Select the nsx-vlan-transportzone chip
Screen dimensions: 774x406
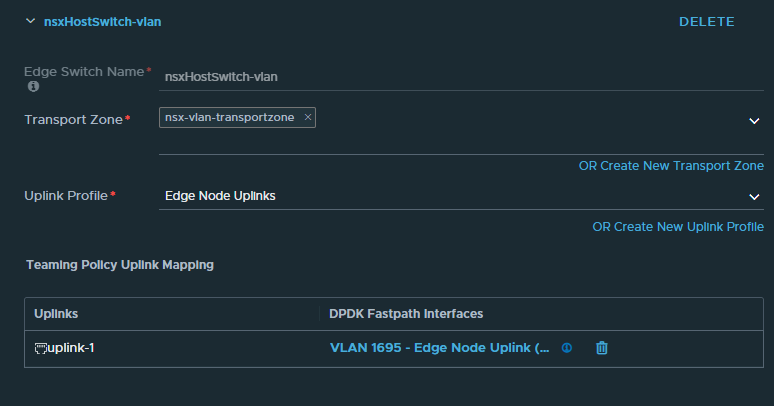[x=229, y=117]
